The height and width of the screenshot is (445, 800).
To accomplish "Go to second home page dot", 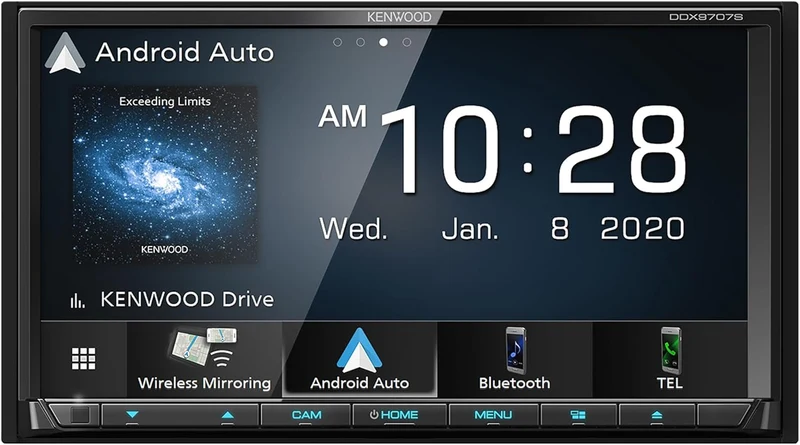I will (x=360, y=42).
